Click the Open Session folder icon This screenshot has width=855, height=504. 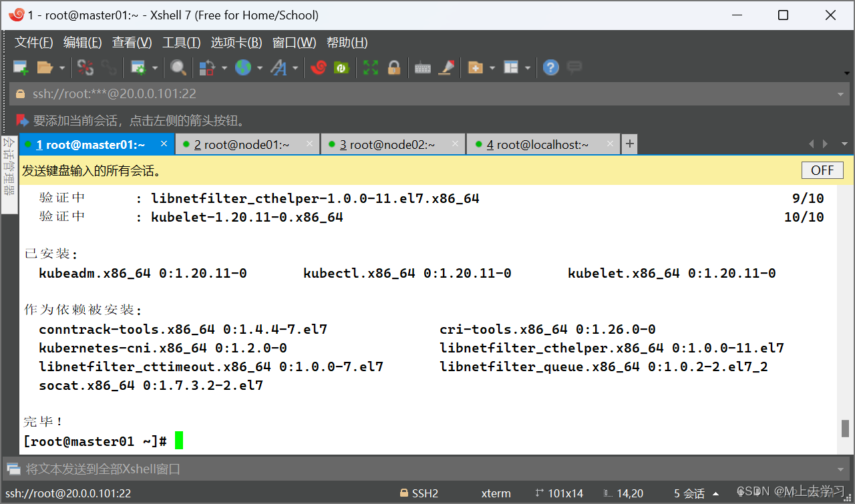[45, 67]
